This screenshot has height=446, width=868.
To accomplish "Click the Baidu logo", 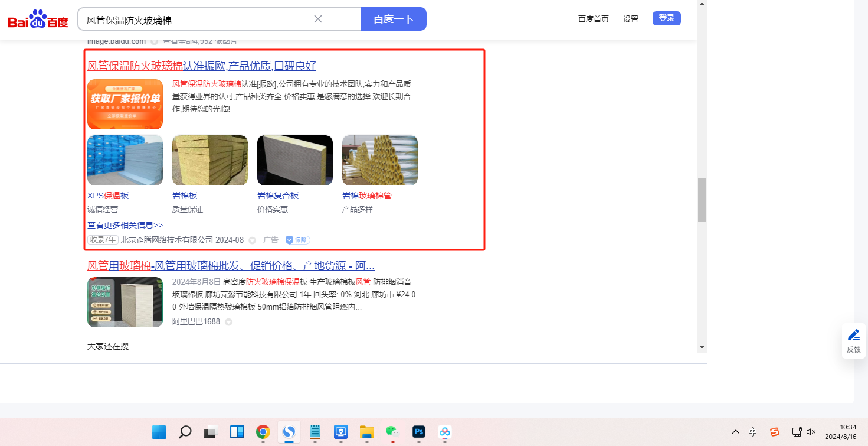I will coord(38,19).
